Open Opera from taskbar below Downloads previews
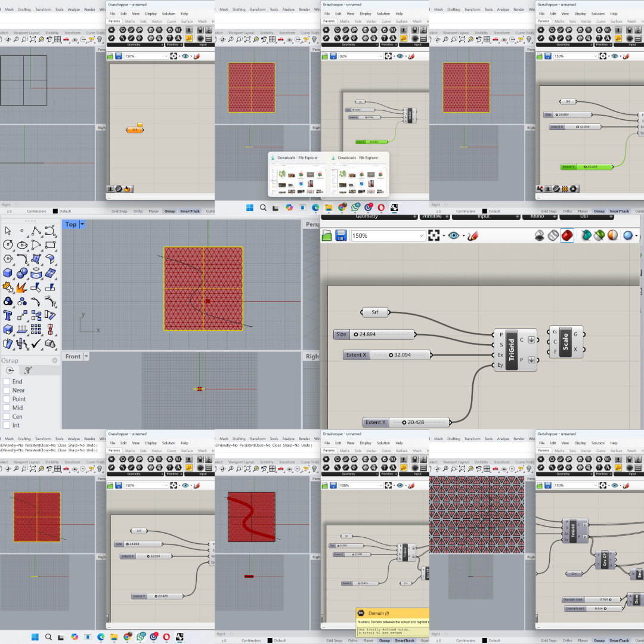This screenshot has height=644, width=644. [x=381, y=208]
